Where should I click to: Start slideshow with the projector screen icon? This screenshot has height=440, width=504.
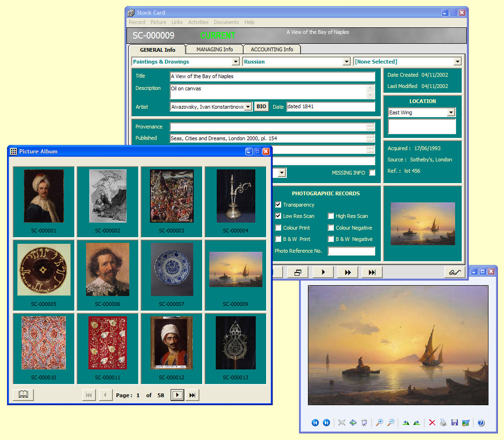point(364,423)
